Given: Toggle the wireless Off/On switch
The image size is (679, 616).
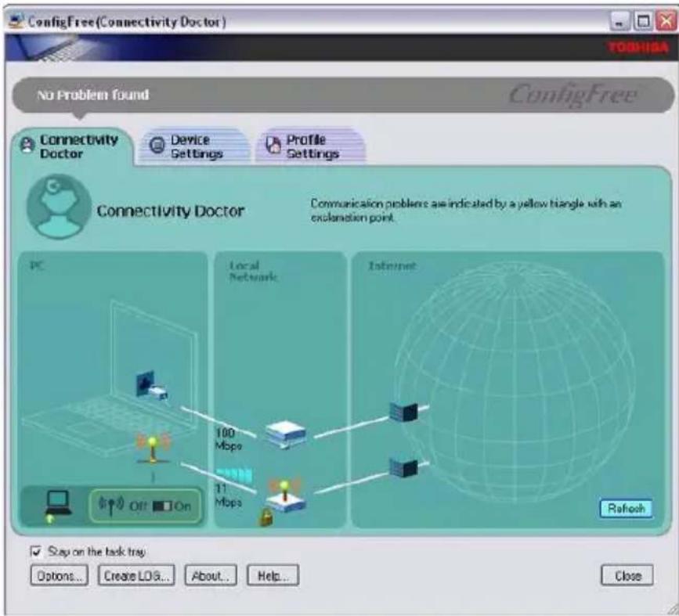Looking at the screenshot, I should coord(162,506).
